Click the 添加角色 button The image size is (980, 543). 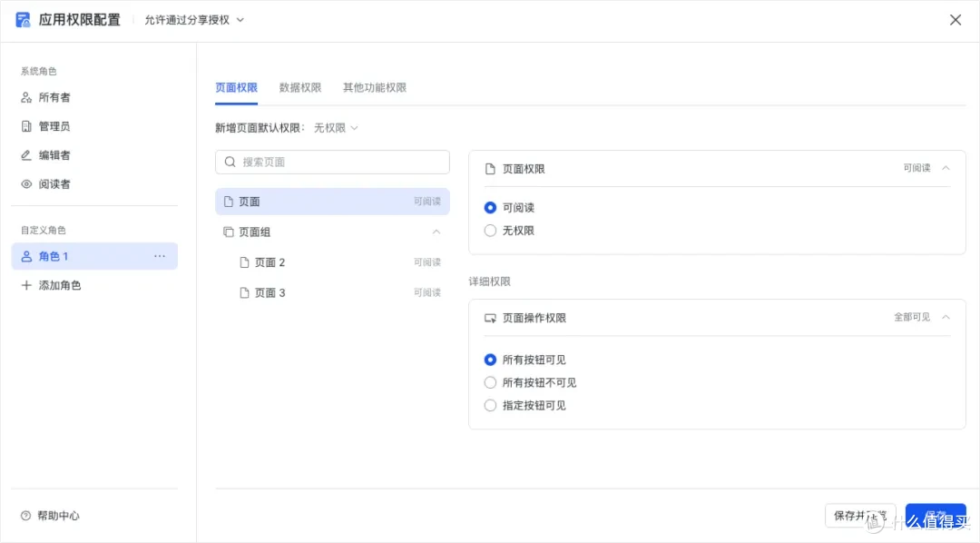[51, 285]
